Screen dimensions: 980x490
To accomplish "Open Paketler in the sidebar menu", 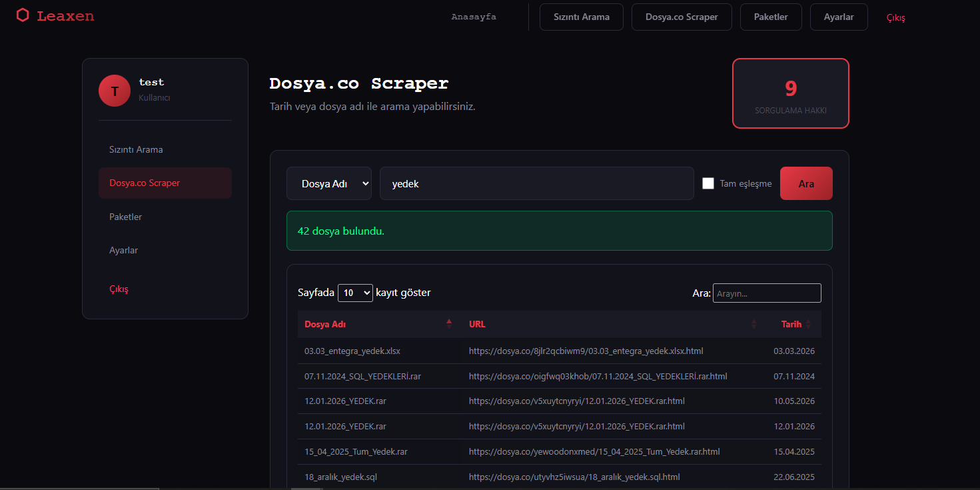I will (x=165, y=217).
